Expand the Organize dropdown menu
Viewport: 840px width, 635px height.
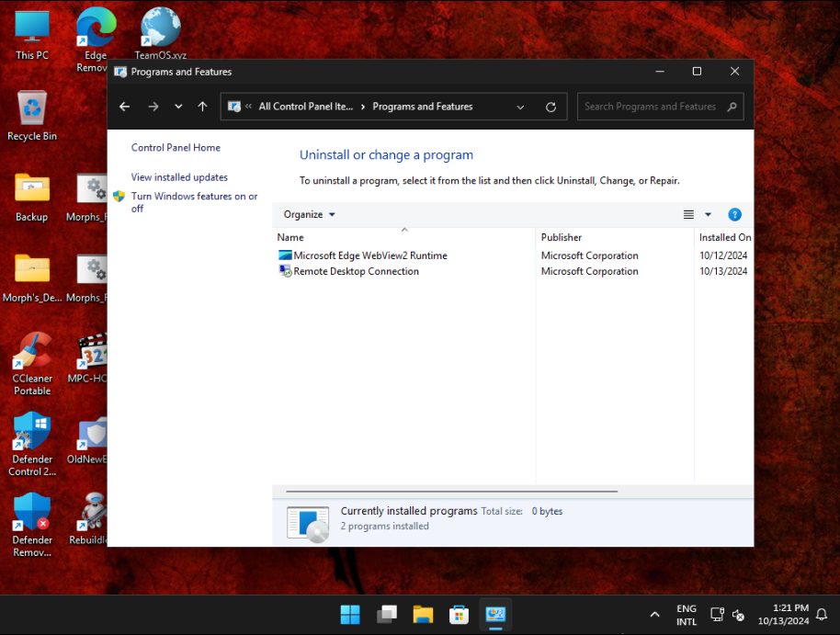(309, 214)
